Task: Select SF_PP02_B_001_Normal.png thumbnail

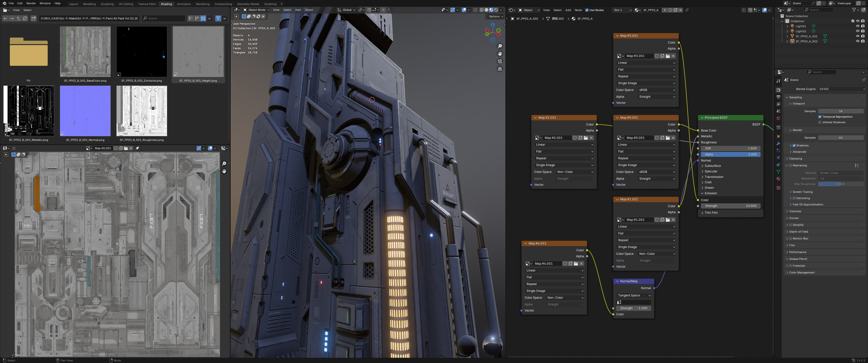Action: (x=85, y=111)
